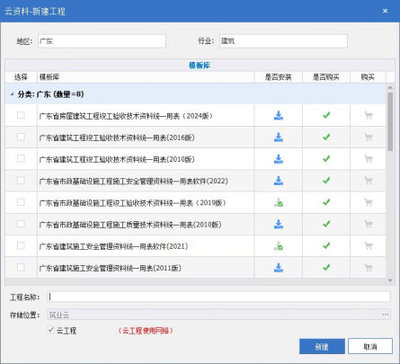Click install icon for 2016版 template

point(278,137)
